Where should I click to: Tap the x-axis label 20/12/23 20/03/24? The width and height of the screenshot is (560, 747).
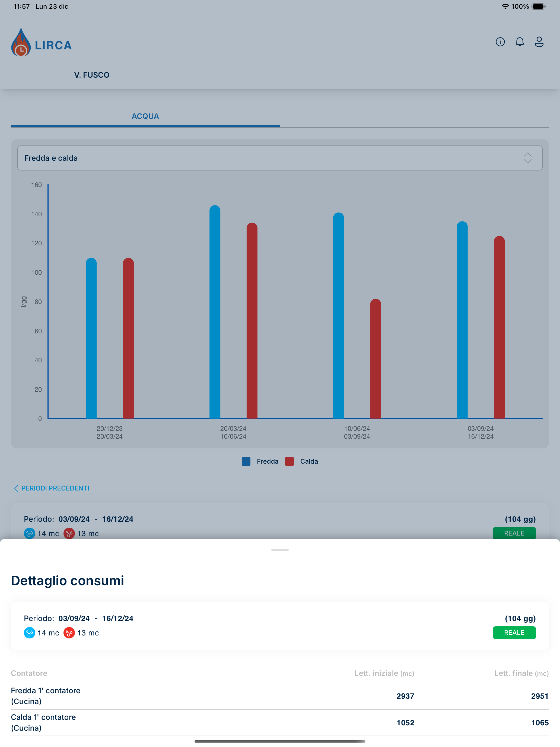point(109,432)
